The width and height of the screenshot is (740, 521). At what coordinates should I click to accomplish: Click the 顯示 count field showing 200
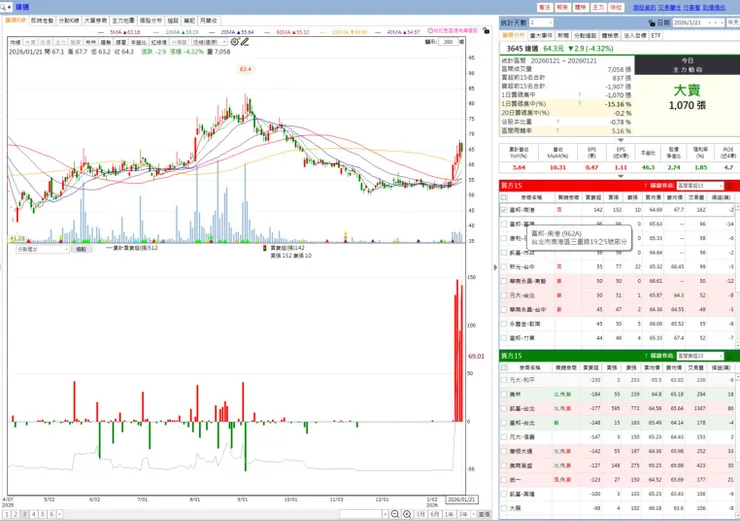(x=448, y=42)
